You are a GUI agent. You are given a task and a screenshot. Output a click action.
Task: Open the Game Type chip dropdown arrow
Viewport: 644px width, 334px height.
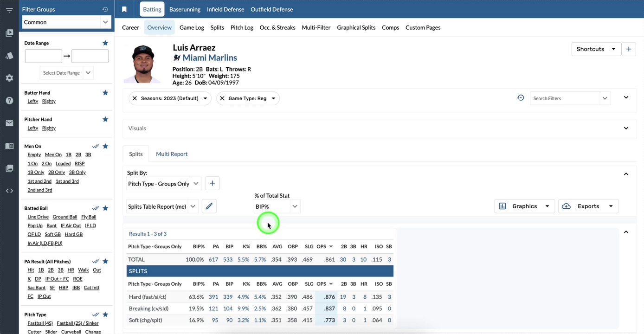[273, 98]
